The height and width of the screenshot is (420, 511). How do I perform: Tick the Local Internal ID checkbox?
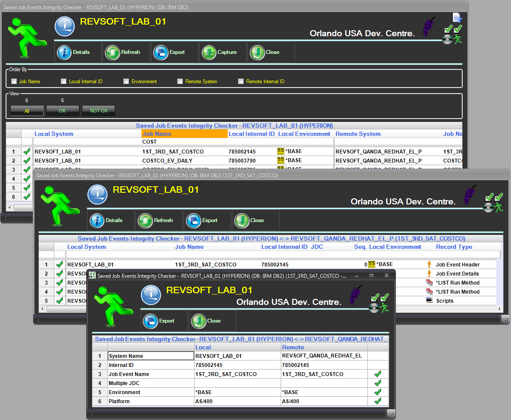coord(64,81)
